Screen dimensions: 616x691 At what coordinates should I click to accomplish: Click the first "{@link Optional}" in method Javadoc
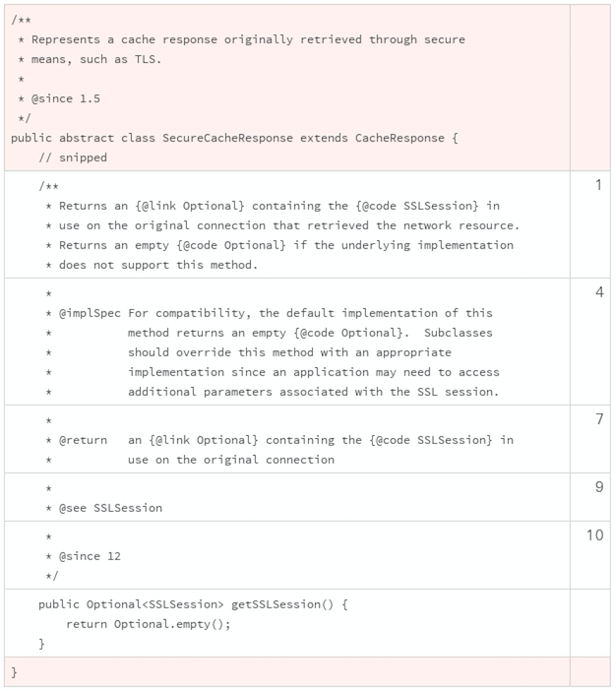point(172,207)
